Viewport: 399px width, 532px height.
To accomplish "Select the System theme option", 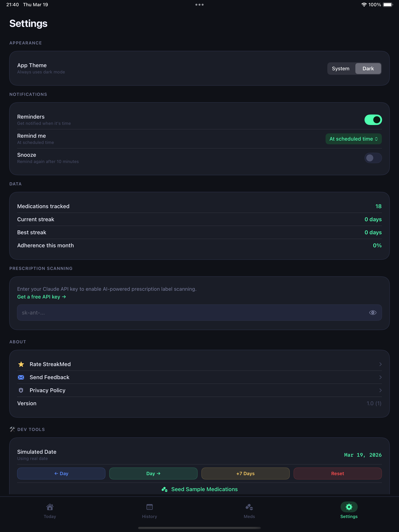I will point(341,69).
